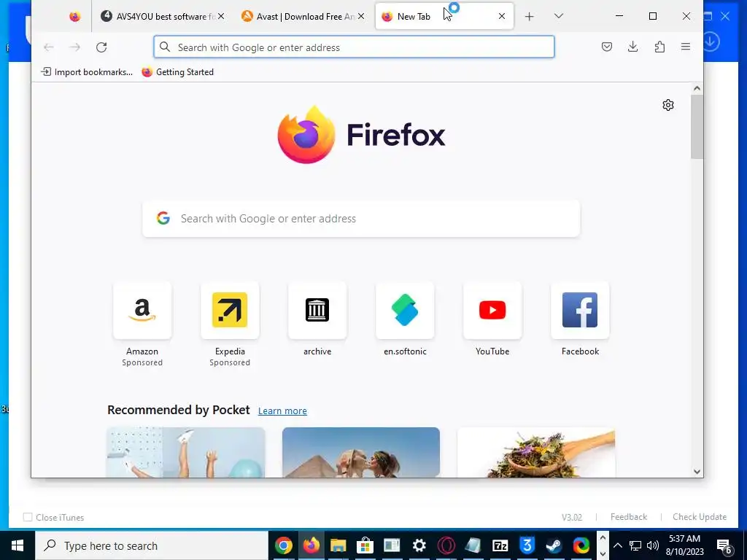Open Settings gear on the taskbar
This screenshot has height=560, width=747.
(x=419, y=545)
